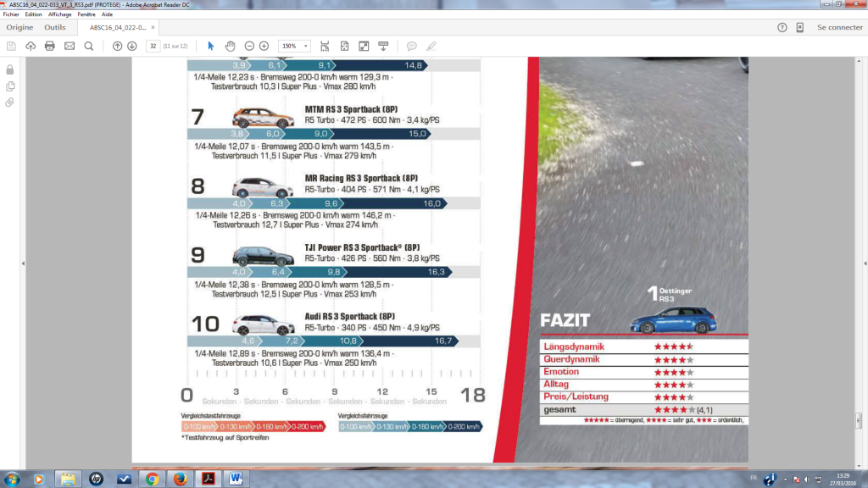Viewport: 868px width, 488px height.
Task: Select the hand pan tool
Action: (230, 46)
